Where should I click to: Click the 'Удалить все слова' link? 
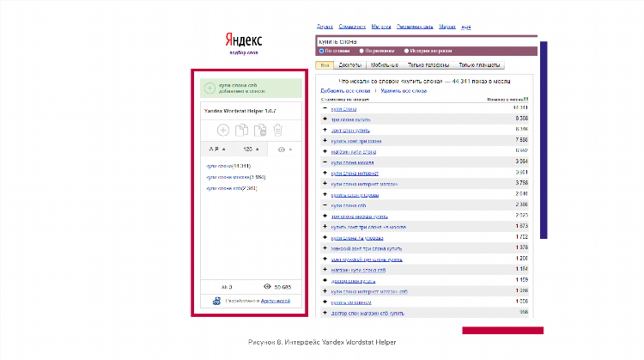tap(404, 91)
